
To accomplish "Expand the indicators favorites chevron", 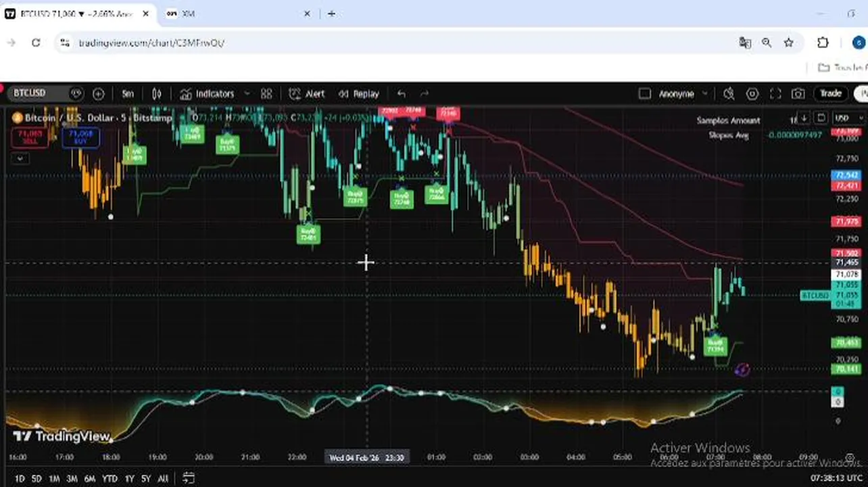I will point(247,94).
